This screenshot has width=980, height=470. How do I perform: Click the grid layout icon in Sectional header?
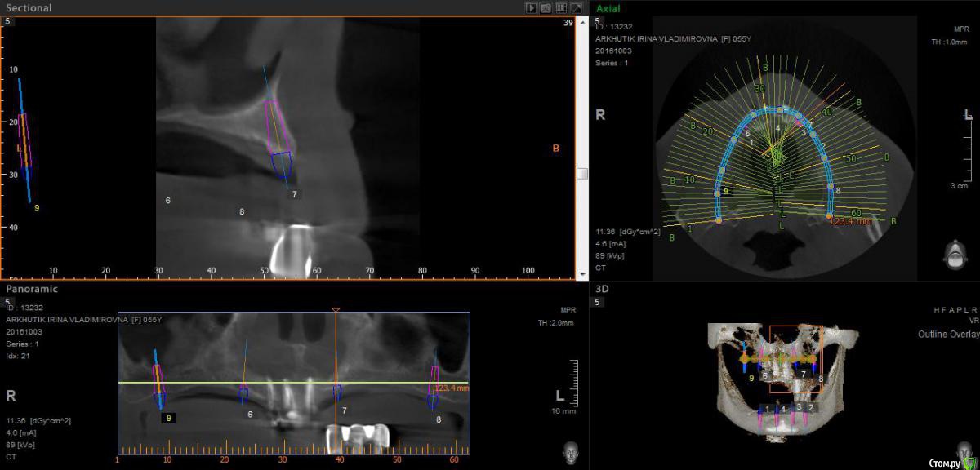click(x=561, y=7)
